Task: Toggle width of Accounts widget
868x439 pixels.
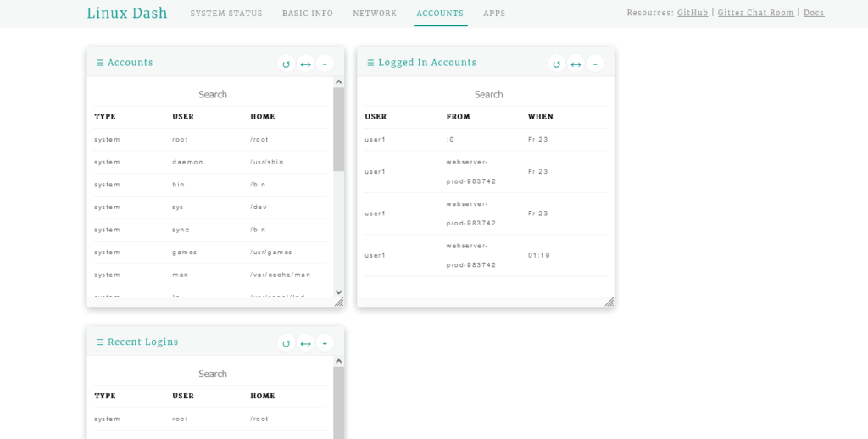Action: [x=305, y=64]
